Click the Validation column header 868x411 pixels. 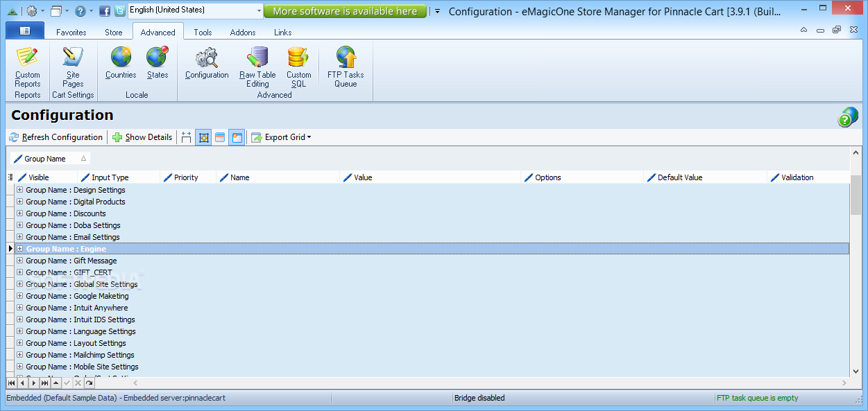pyautogui.click(x=808, y=177)
